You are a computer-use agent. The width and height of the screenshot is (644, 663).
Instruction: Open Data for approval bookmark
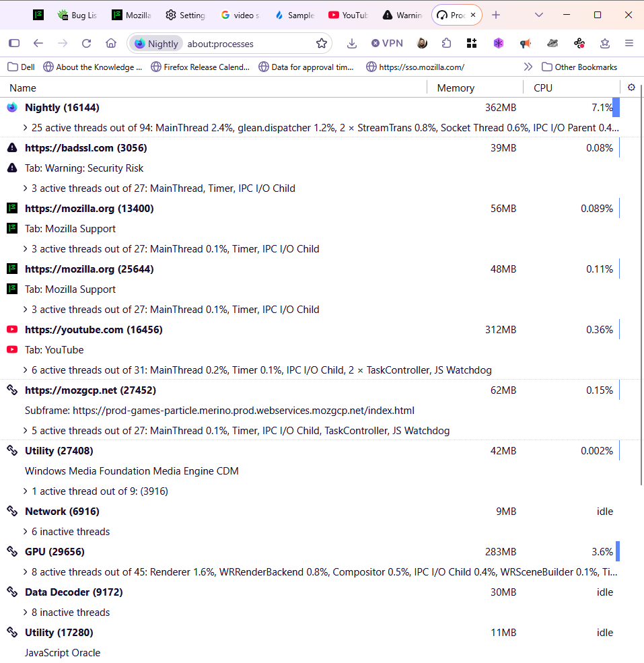[307, 67]
